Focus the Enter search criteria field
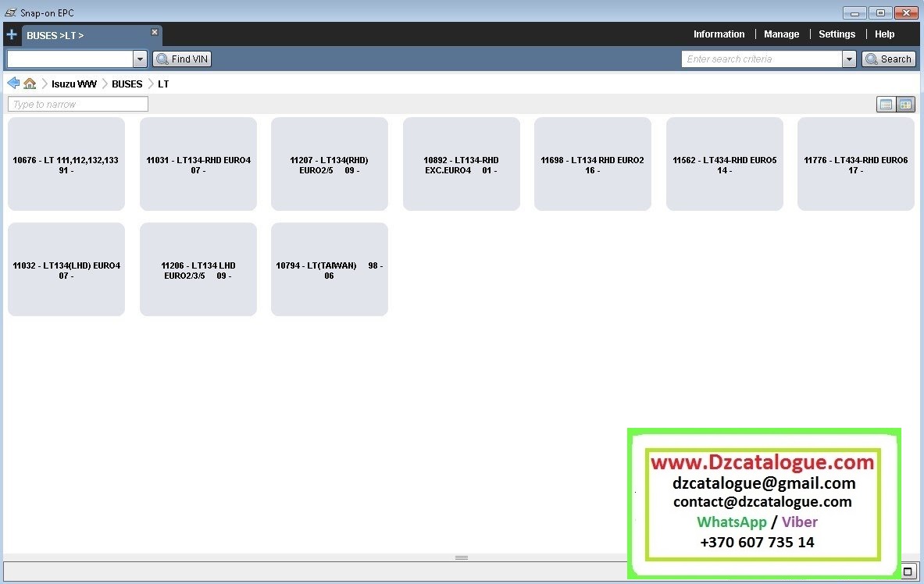Image resolution: width=924 pixels, height=584 pixels. [762, 59]
